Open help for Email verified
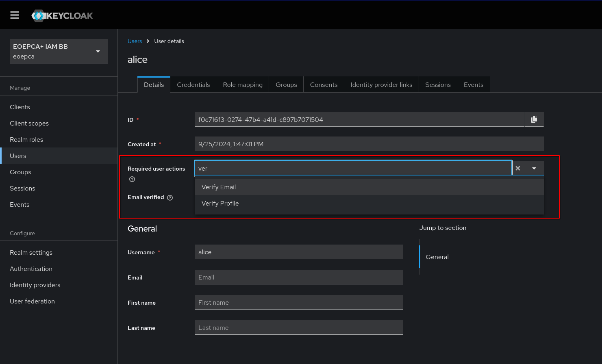This screenshot has height=364, width=602. click(170, 198)
